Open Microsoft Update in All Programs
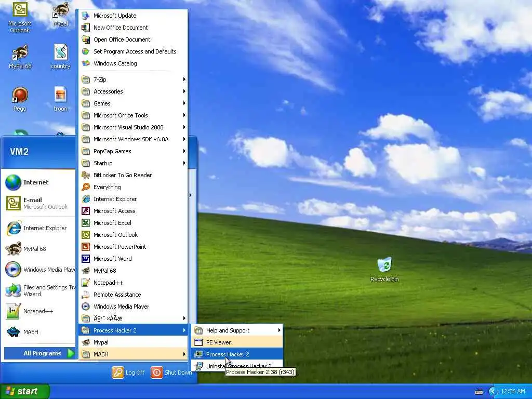532x399 pixels. pyautogui.click(x=133, y=16)
